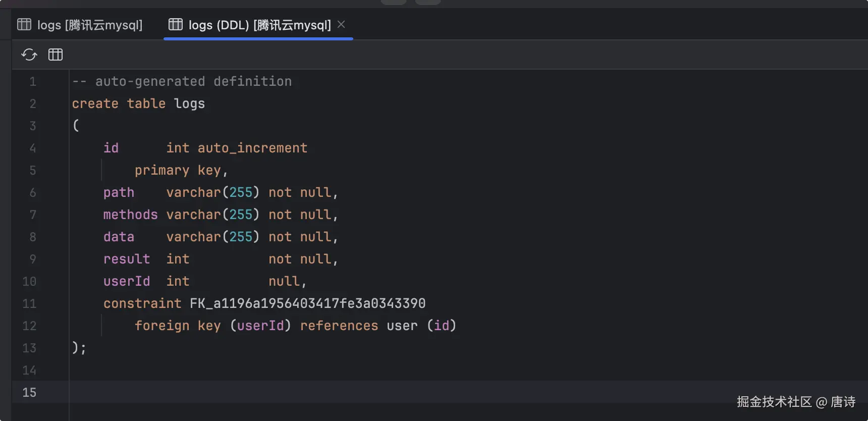Click the "id" column name on line 4

pos(111,148)
